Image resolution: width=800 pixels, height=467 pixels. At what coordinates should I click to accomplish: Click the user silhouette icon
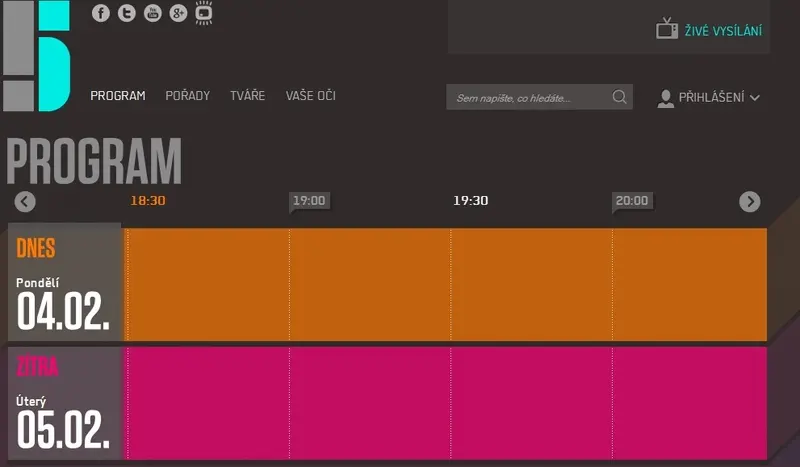click(x=665, y=98)
